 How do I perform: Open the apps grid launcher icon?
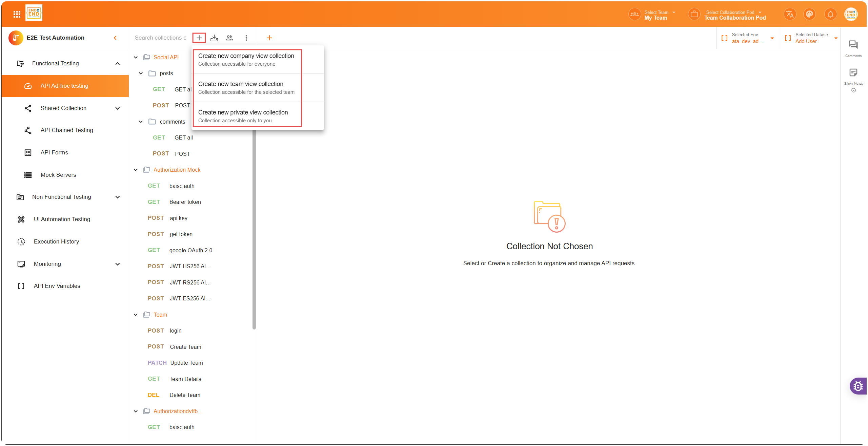click(17, 14)
